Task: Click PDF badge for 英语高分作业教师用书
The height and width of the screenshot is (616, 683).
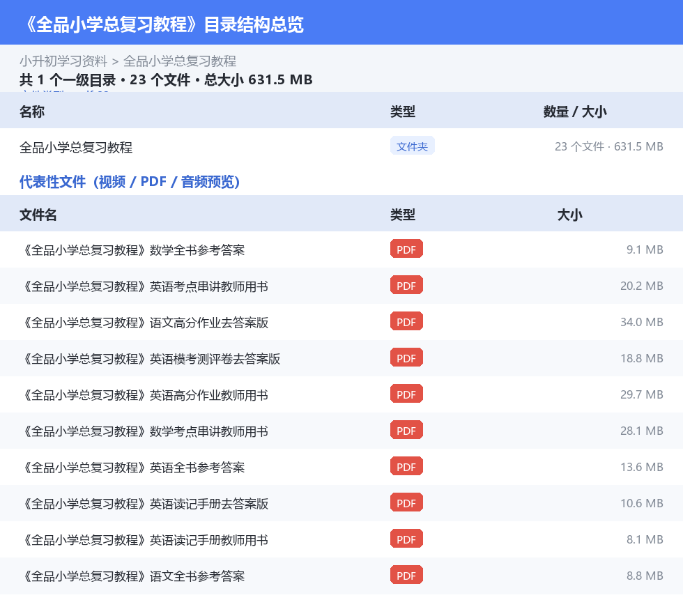Action: [406, 394]
